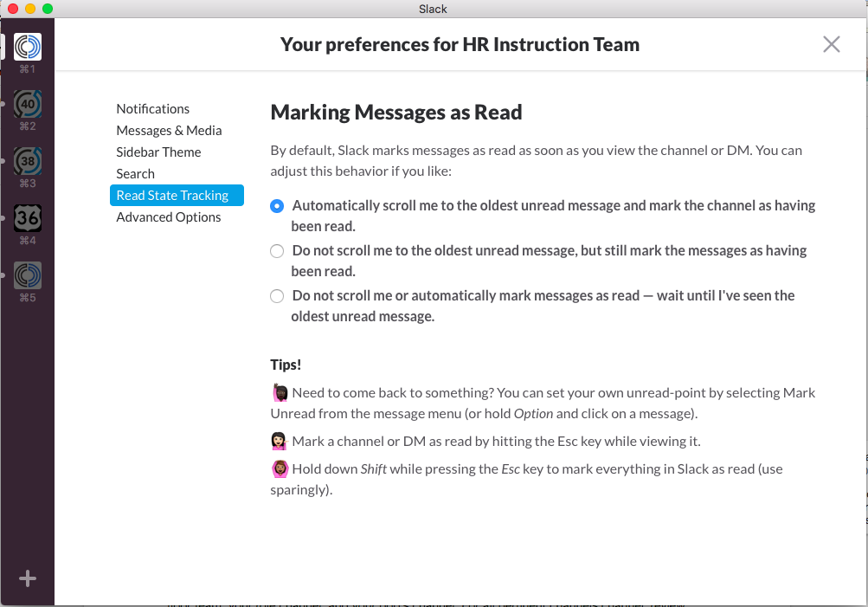Click the yellow minimize window button

30,9
